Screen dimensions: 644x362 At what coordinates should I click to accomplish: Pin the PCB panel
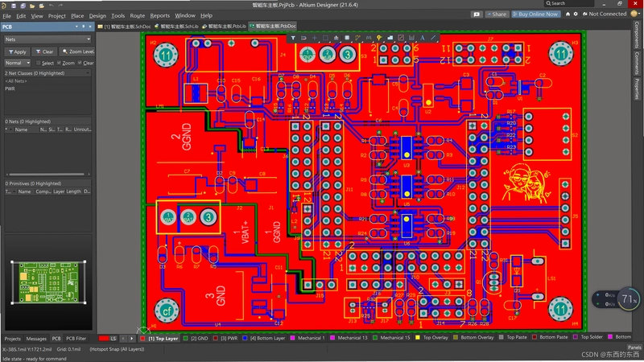click(84, 27)
